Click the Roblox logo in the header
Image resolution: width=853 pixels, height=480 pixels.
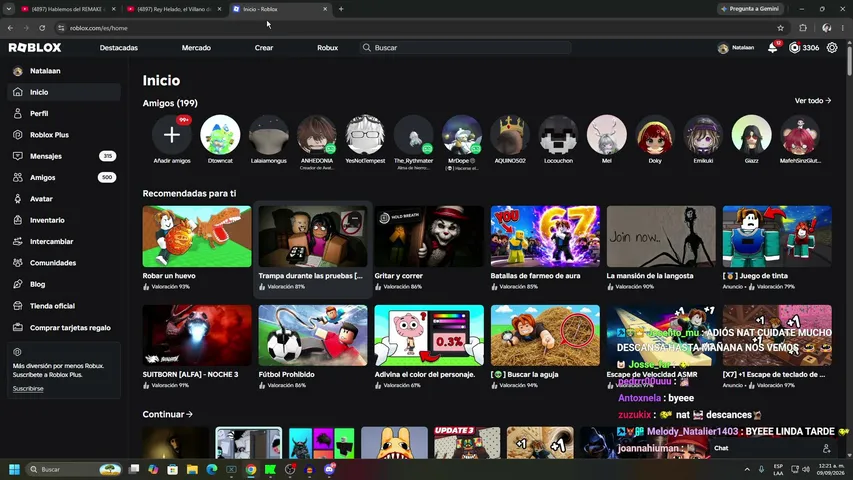35,48
